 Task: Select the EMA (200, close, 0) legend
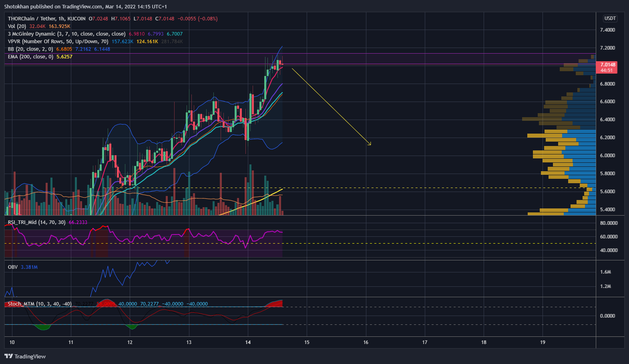(x=30, y=57)
